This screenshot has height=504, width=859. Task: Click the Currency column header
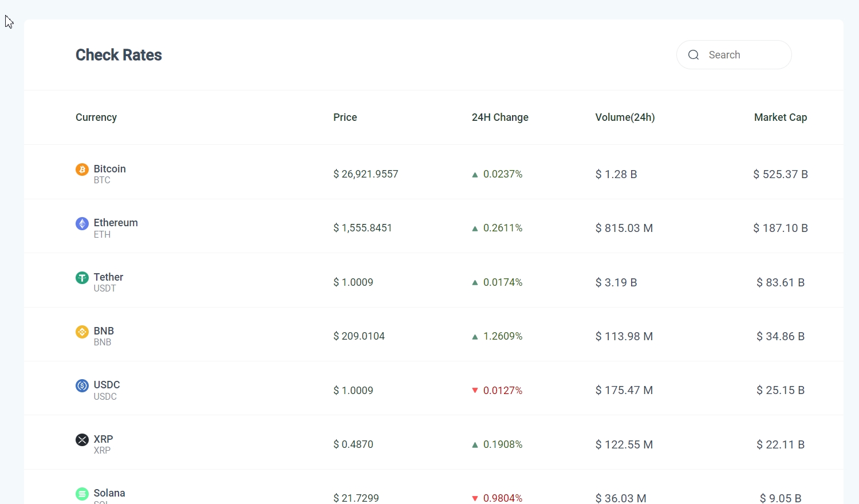tap(96, 117)
